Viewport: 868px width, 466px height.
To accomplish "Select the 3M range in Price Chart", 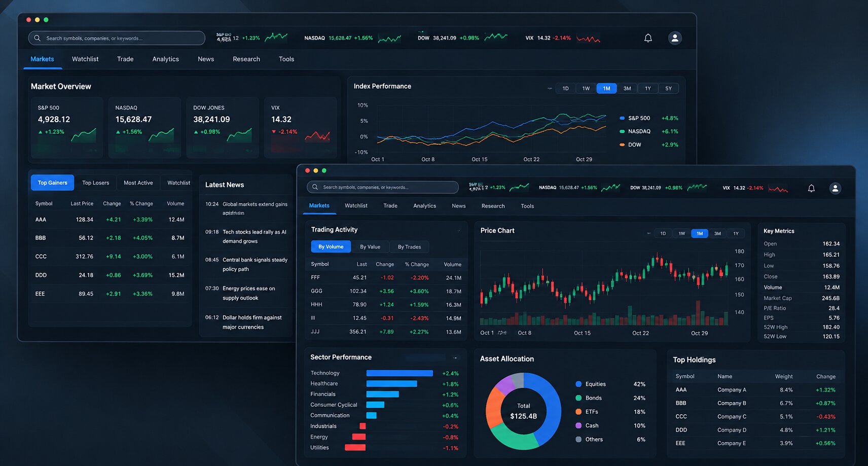I will coord(717,233).
